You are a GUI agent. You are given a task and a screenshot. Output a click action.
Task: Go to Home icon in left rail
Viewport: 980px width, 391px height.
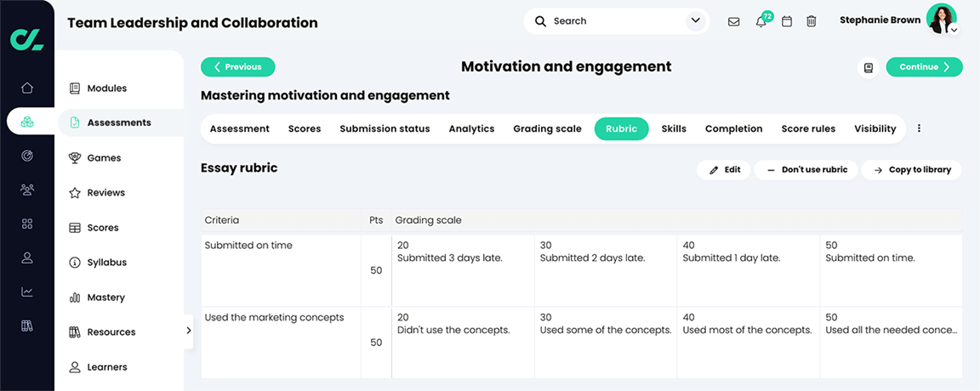pyautogui.click(x=27, y=88)
